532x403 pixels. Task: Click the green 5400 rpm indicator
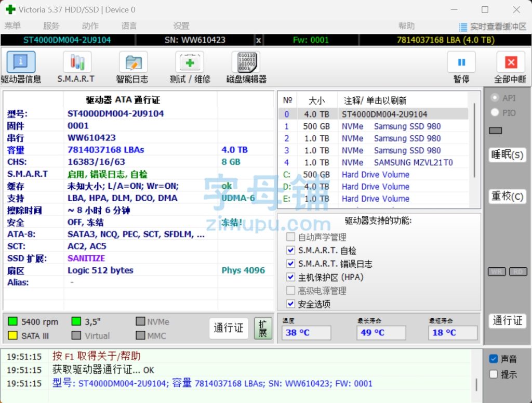pos(12,321)
